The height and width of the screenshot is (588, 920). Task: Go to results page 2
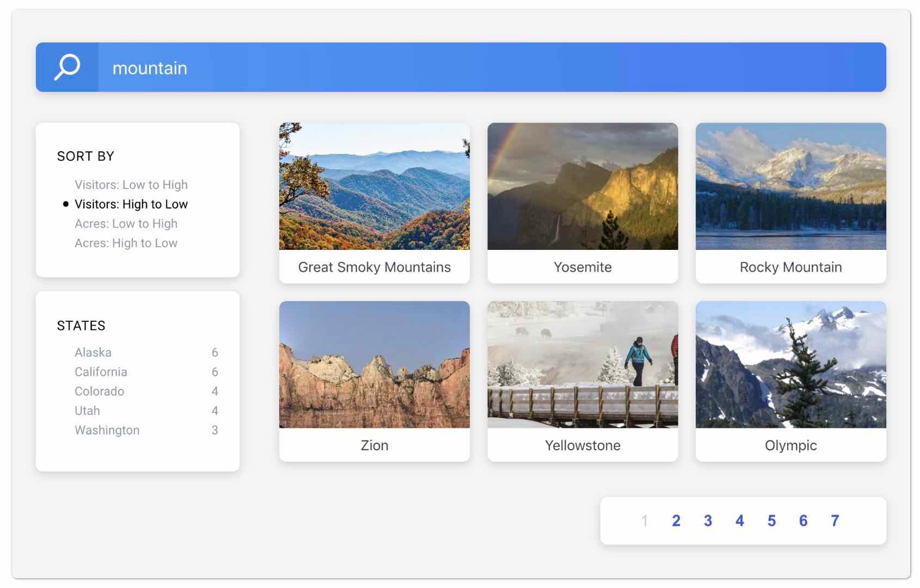point(676,521)
